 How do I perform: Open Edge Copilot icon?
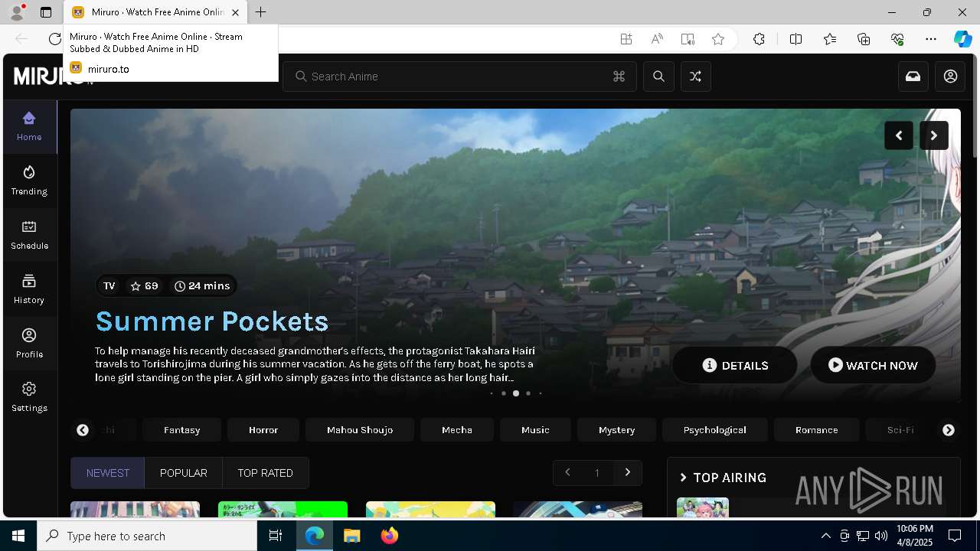[962, 39]
